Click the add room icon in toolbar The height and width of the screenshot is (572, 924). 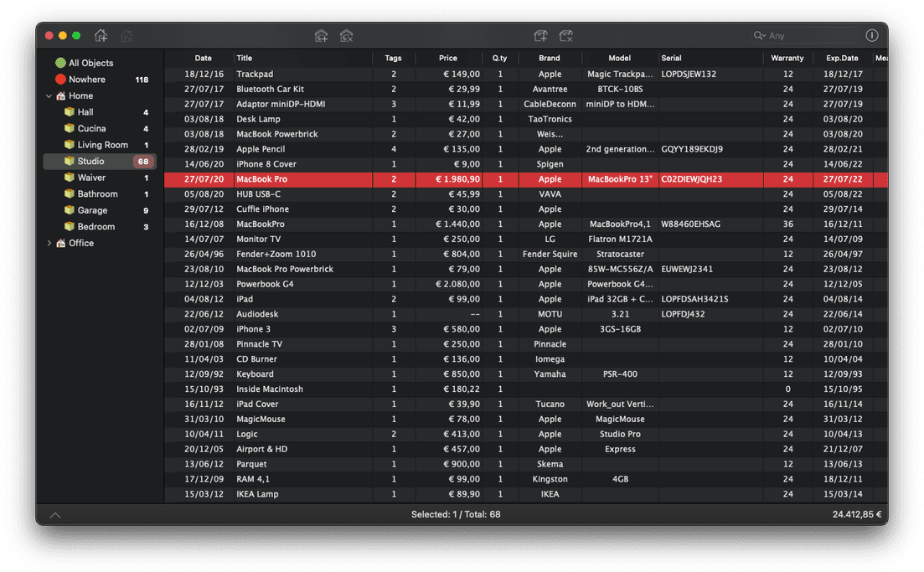321,35
